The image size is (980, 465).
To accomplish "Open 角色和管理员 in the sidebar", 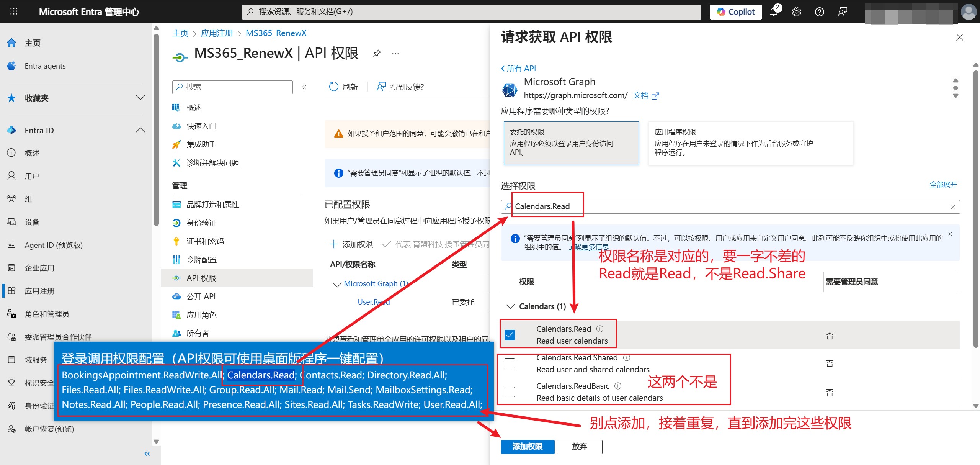I will (47, 314).
